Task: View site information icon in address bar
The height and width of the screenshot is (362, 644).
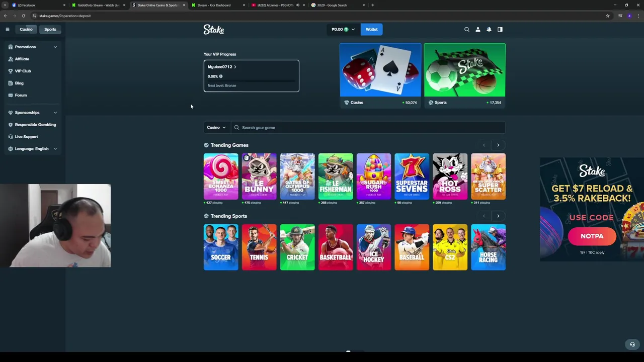Action: [x=34, y=16]
